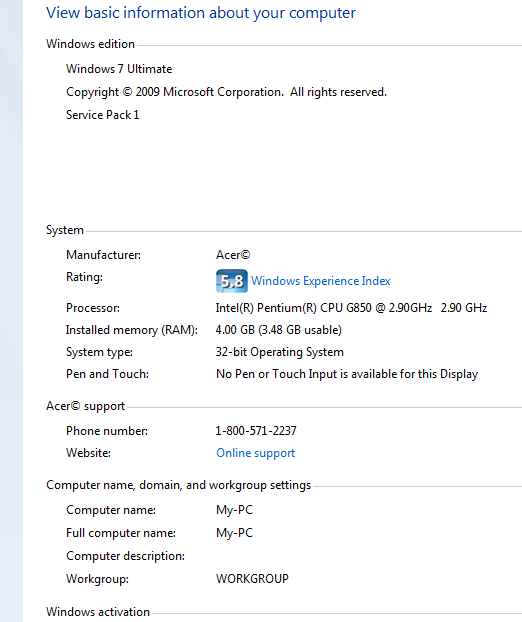
Task: Click the 'Acer© support' section heading
Action: click(x=85, y=406)
